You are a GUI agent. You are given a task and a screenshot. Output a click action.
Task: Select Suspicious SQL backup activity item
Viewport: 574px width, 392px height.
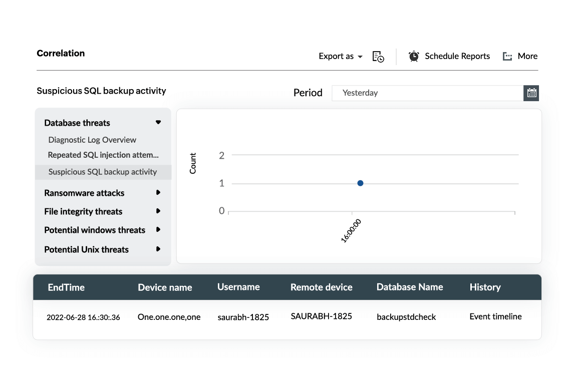[x=103, y=172]
